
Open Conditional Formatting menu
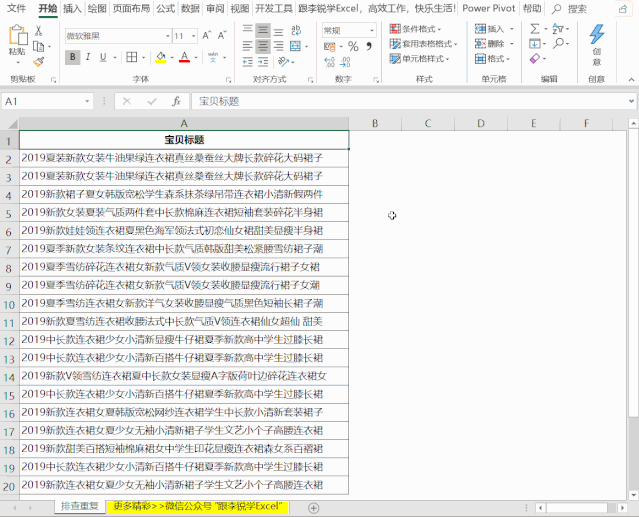(416, 29)
